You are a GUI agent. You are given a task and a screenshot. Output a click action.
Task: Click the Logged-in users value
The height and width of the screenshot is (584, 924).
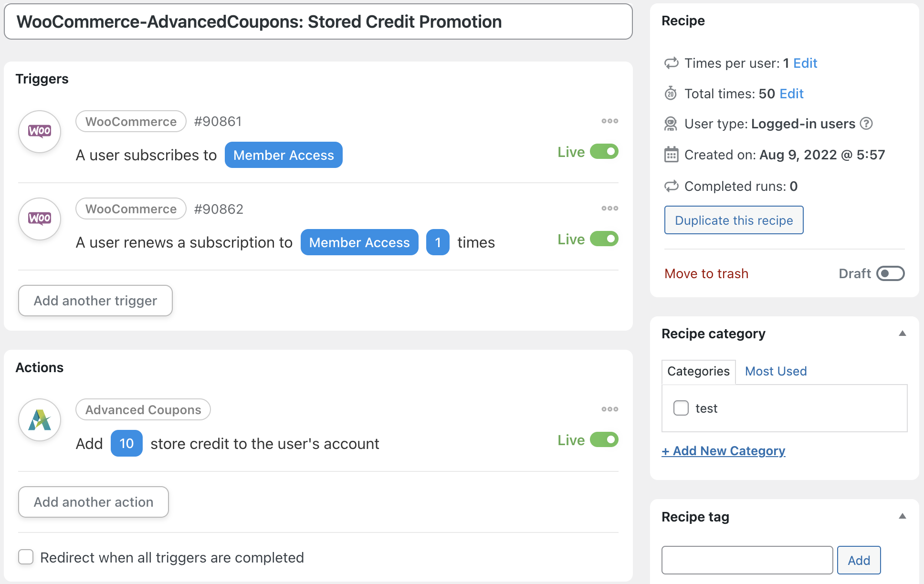pyautogui.click(x=803, y=124)
